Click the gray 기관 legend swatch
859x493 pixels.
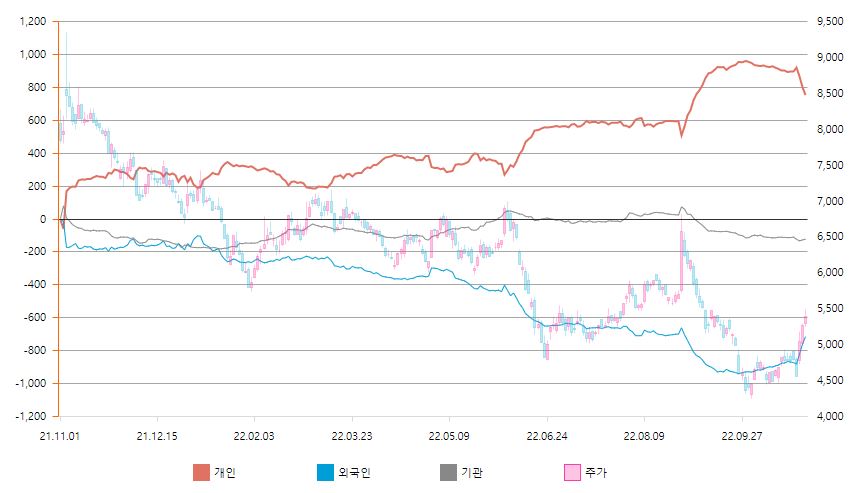[x=449, y=471]
